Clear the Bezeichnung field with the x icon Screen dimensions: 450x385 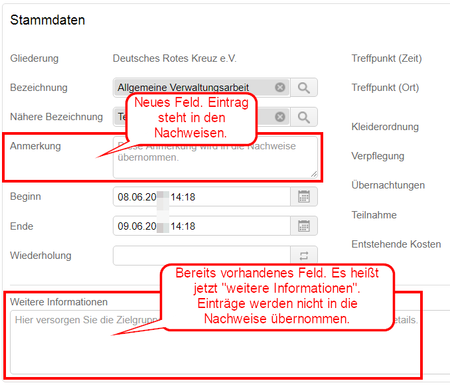click(280, 87)
